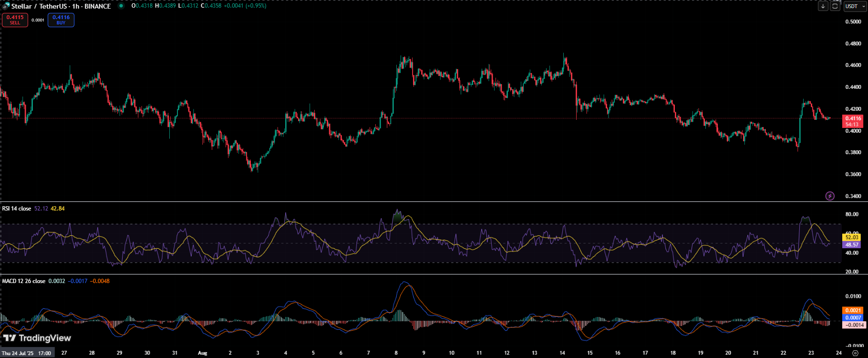Select the RSI 14 close indicator label
868x358 pixels.
point(17,209)
